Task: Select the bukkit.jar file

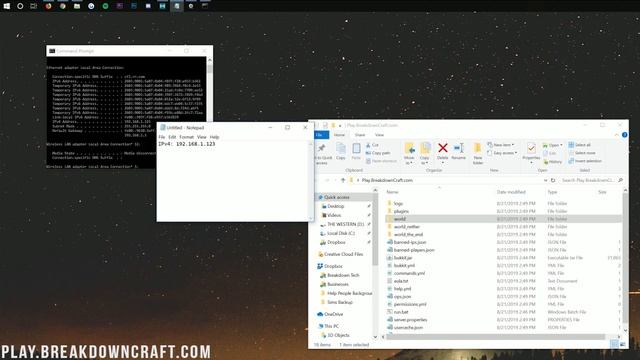Action: (x=402, y=258)
